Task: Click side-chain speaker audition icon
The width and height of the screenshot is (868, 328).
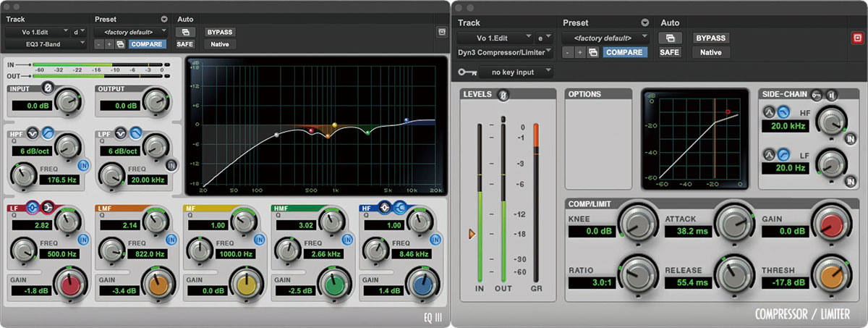Action: click(x=830, y=94)
